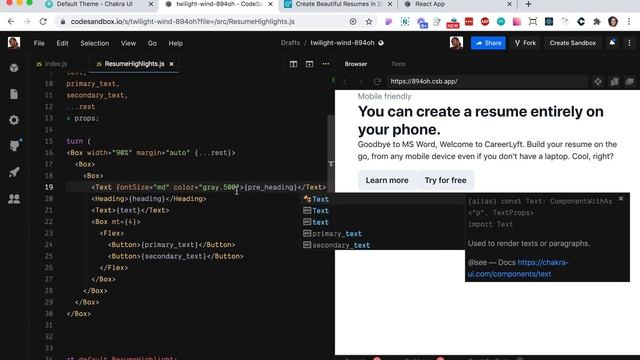Image resolution: width=640 pixels, height=360 pixels.
Task: Open preview in new window icon
Action: click(x=629, y=82)
